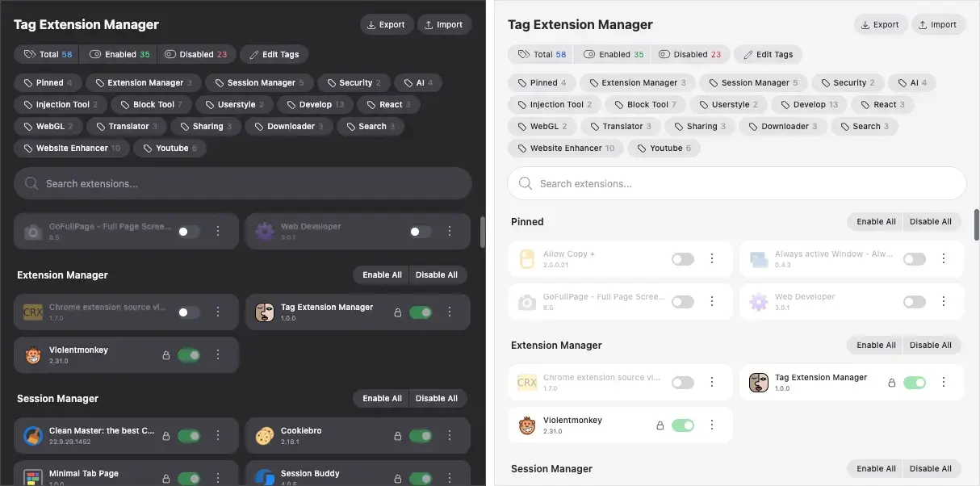Select Website Enhancer tag in light panel
The height and width of the screenshot is (486, 980).
(x=567, y=149)
